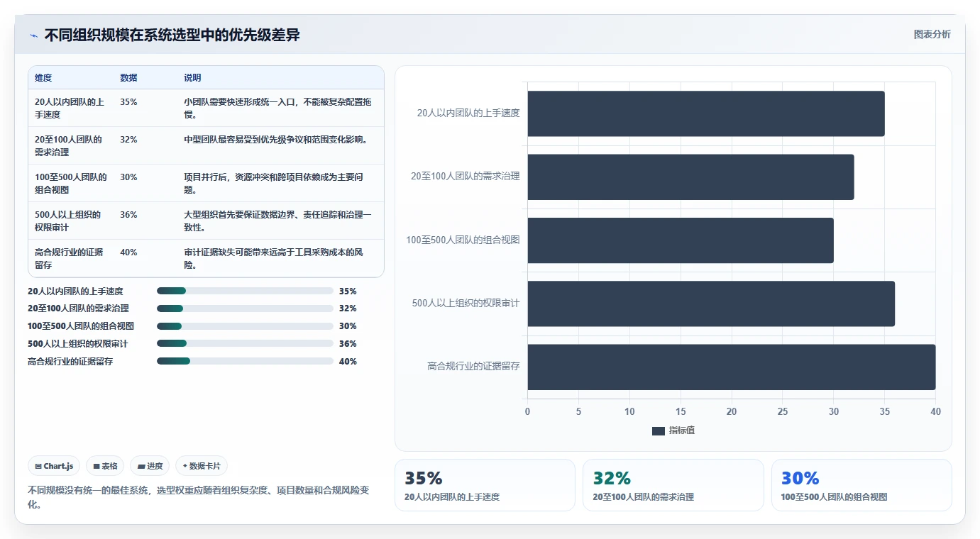Click the 图表分析 label in header

(932, 35)
